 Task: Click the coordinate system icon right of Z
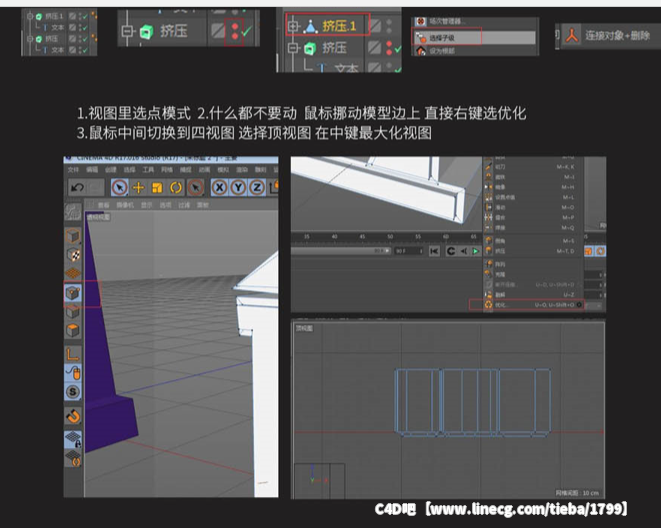pos(274,187)
